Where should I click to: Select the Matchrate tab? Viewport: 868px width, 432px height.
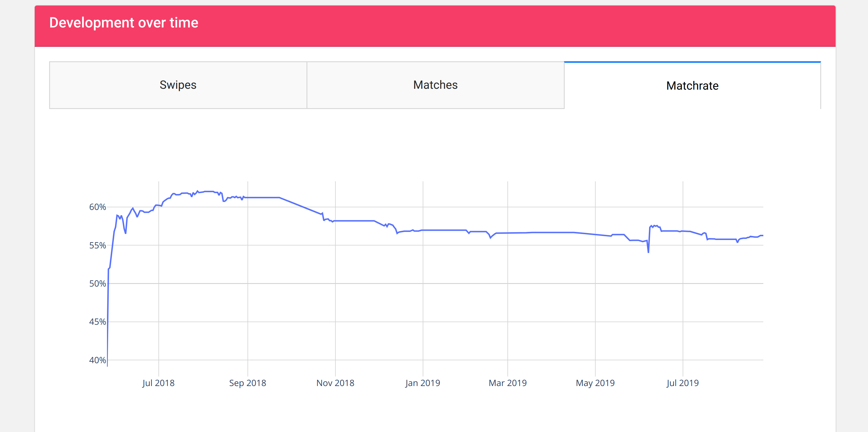pyautogui.click(x=692, y=86)
